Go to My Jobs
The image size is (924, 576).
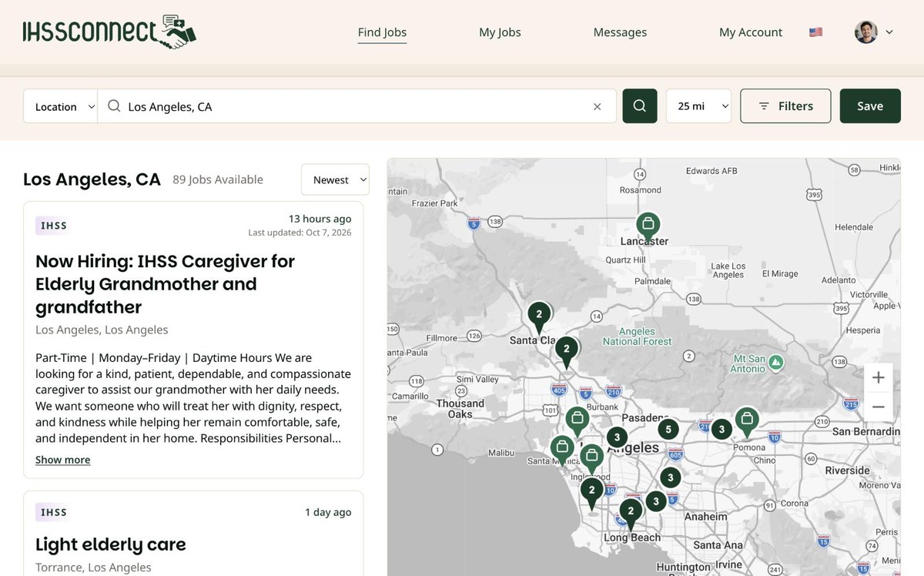click(500, 32)
